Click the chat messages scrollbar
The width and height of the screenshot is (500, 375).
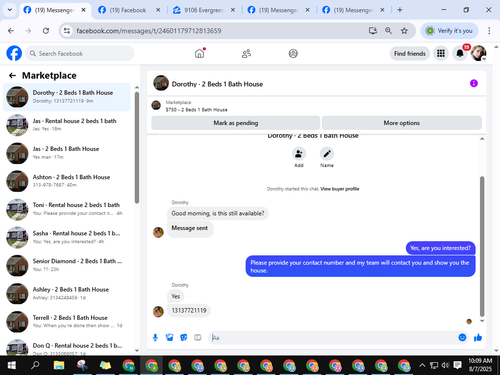[x=482, y=247]
